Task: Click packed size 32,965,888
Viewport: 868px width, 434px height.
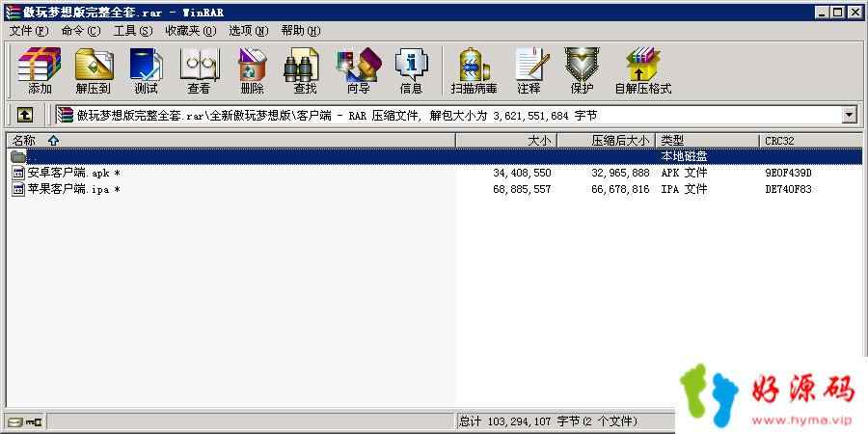Action: (620, 174)
